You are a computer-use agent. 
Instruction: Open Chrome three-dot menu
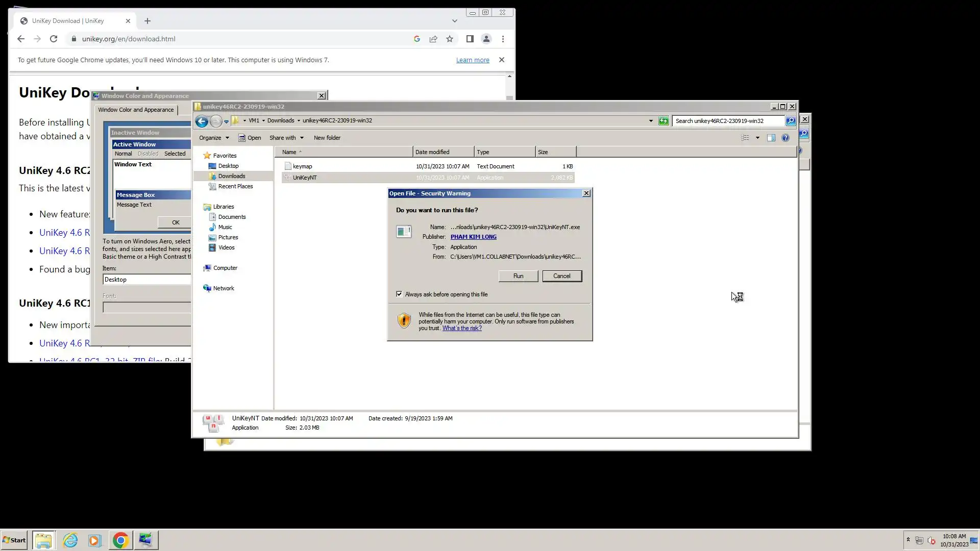[x=503, y=39]
